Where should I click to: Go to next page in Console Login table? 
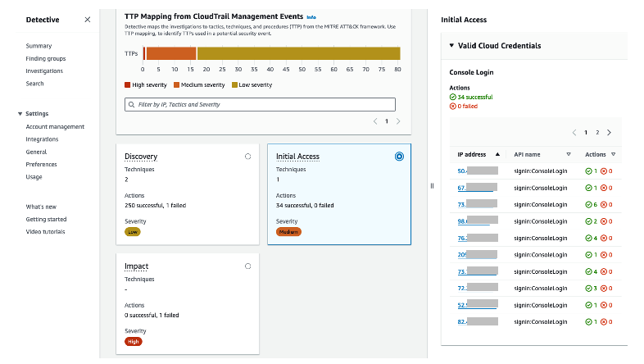[x=609, y=132]
